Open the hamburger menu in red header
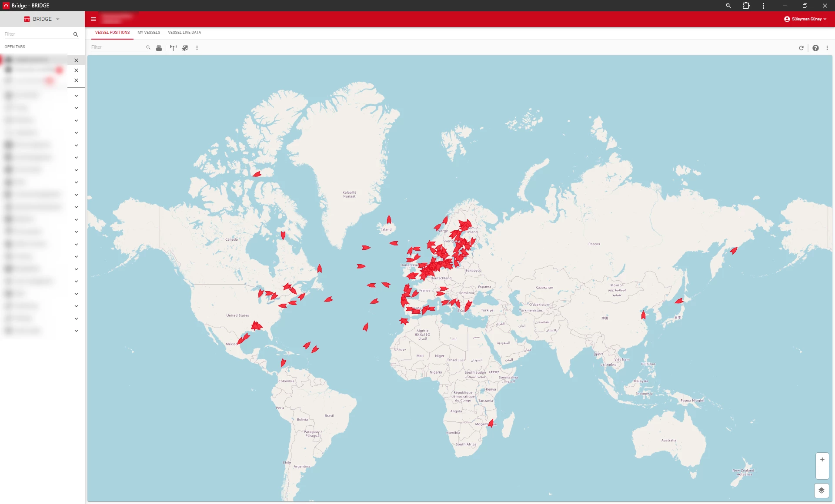 point(93,19)
